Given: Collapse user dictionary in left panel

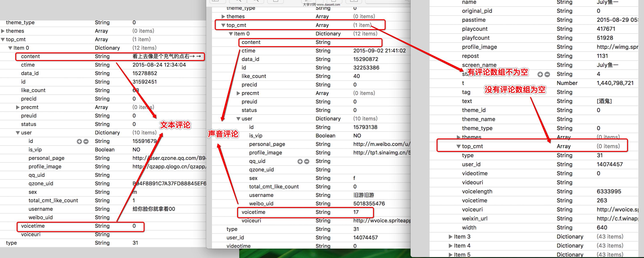Looking at the screenshot, I should [18, 133].
